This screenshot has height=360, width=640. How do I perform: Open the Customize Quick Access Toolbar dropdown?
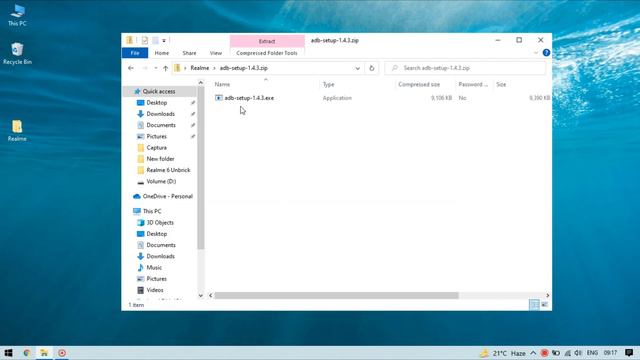tap(164, 40)
